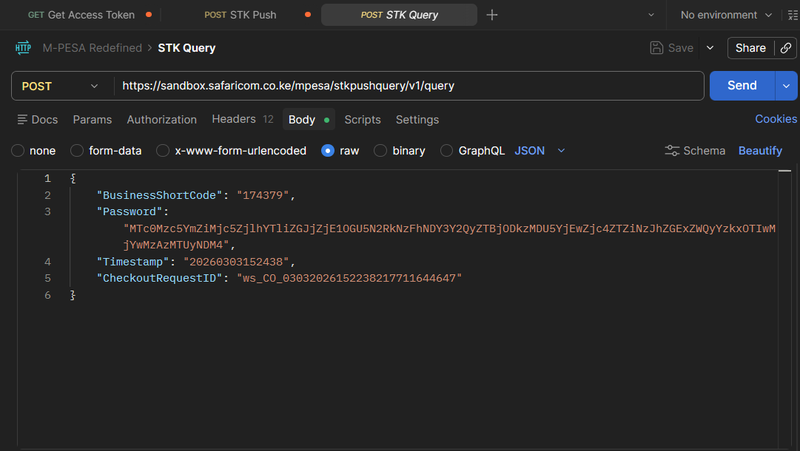Select the STK Query tab
Viewport: 800px width, 451px height.
pos(399,15)
